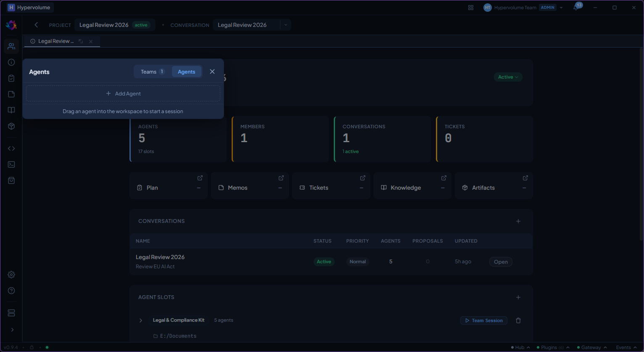Close the Legal Review tab

(x=91, y=41)
